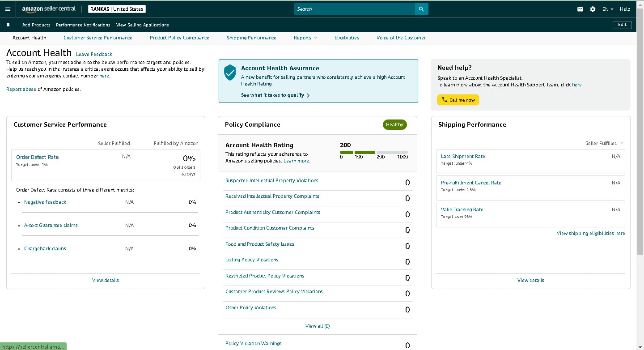The height and width of the screenshot is (350, 644).
Task: Open the Help link in header
Action: coord(625,9)
